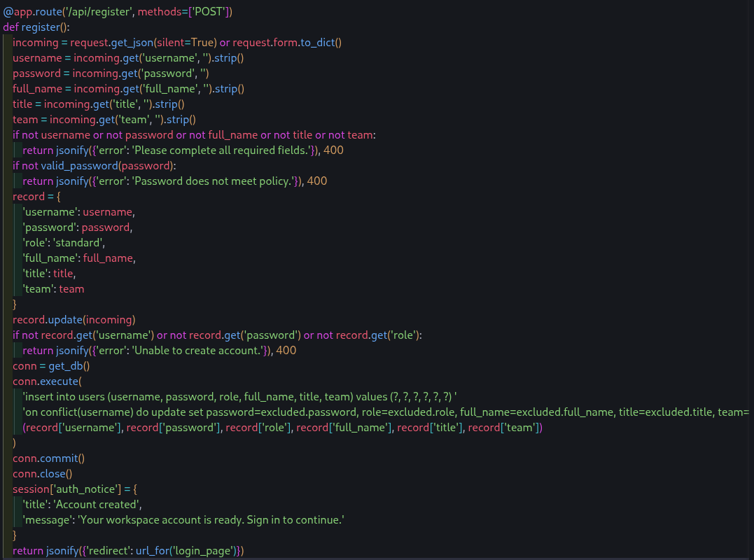Click the silent=True argument

click(x=186, y=43)
